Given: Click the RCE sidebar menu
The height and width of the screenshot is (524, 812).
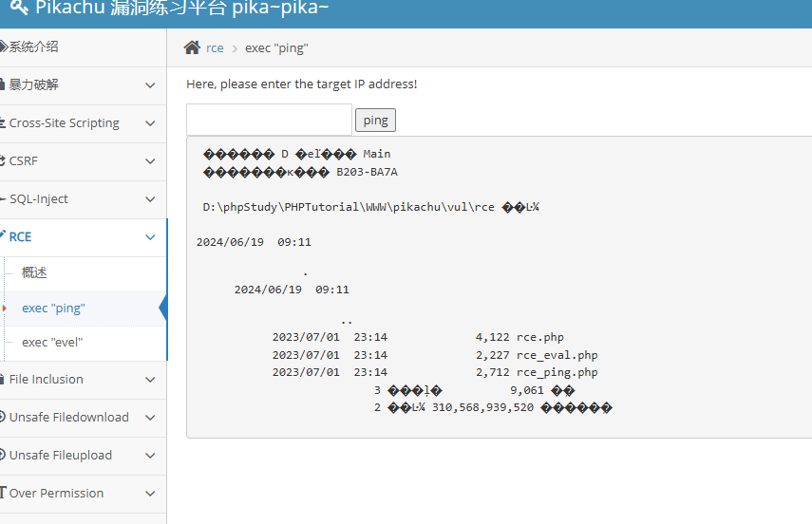Looking at the screenshot, I should click(83, 237).
